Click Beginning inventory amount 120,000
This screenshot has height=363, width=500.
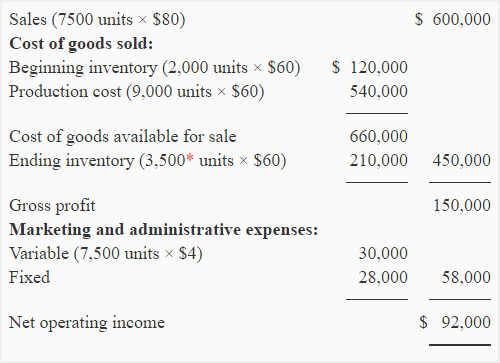(x=370, y=67)
